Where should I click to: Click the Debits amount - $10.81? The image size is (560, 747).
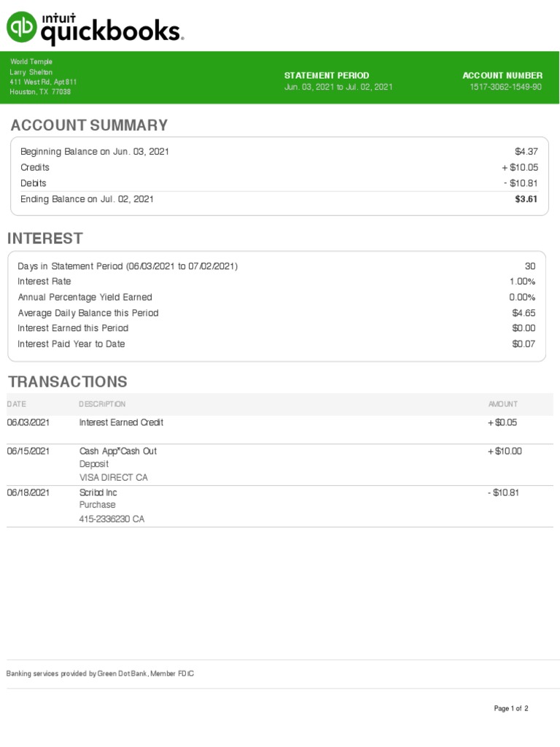coord(521,183)
